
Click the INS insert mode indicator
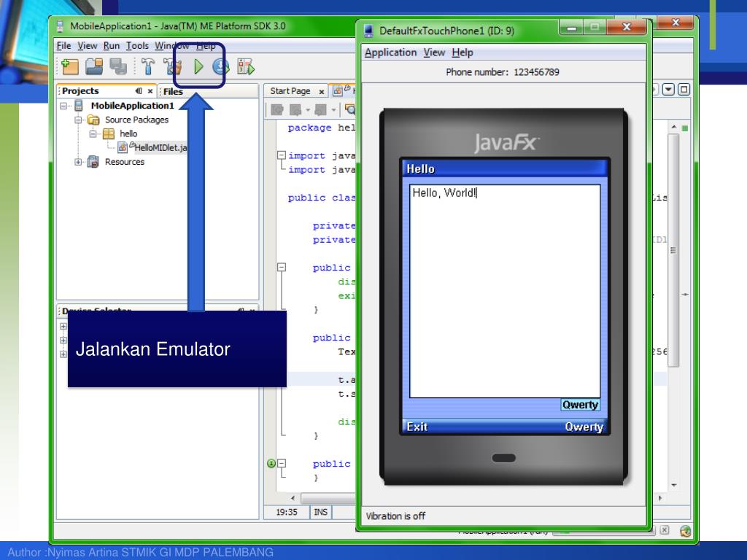point(321,512)
